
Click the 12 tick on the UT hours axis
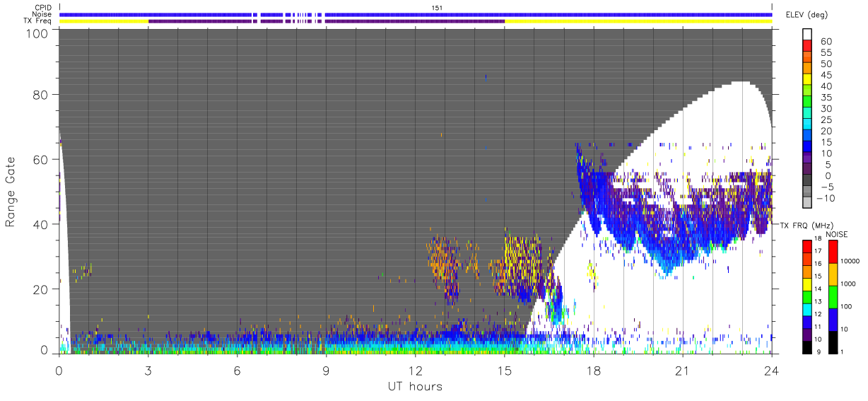click(x=415, y=370)
